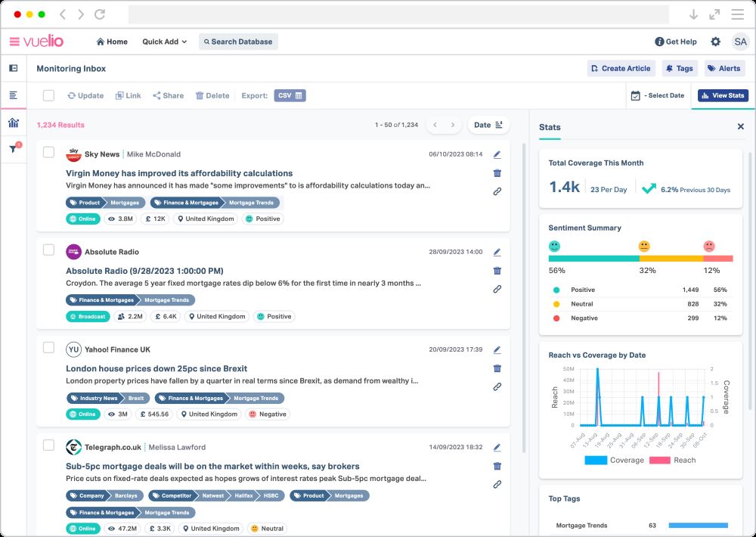The width and height of the screenshot is (756, 537).
Task: Open 'Absolute Radio (9/28/2023 1:00:00 PM)' headline
Action: click(x=144, y=272)
